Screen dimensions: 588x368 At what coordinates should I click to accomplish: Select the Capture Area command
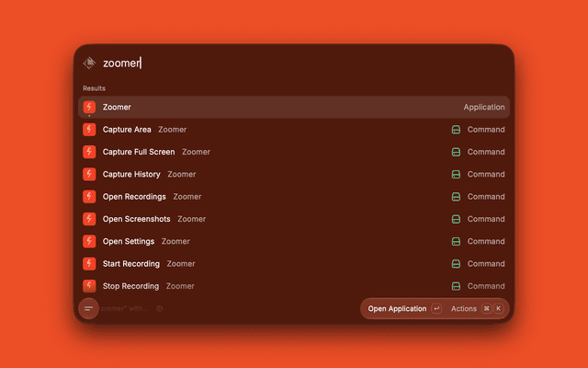294,130
